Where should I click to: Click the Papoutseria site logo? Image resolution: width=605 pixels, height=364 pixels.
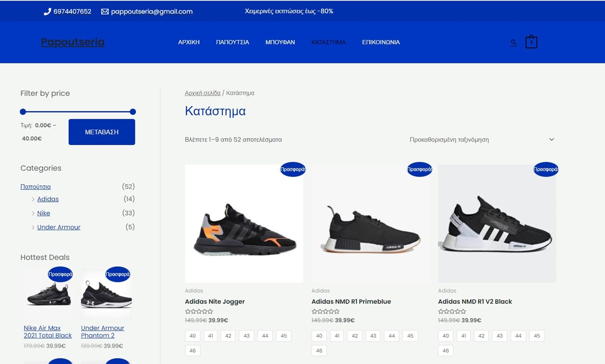coord(73,42)
